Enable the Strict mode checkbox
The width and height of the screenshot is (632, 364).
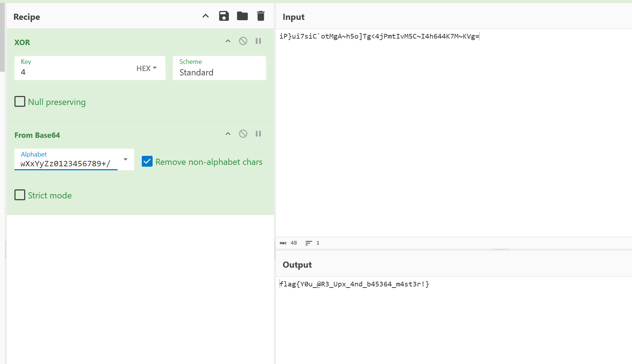[x=20, y=195]
